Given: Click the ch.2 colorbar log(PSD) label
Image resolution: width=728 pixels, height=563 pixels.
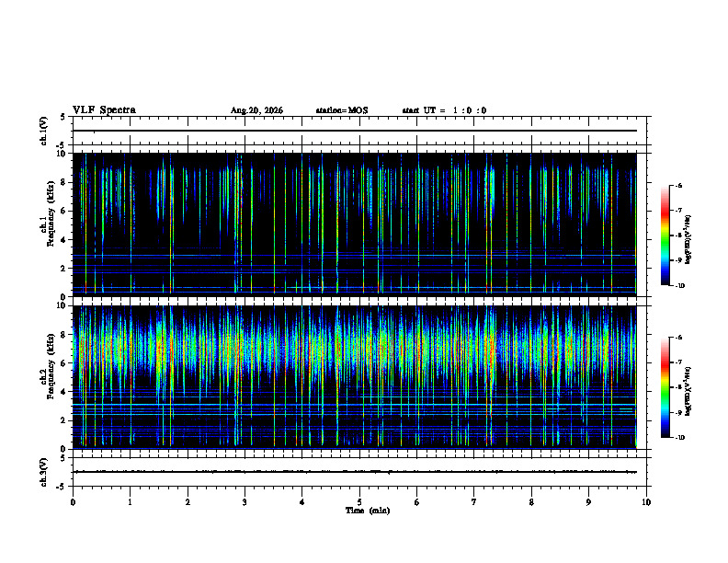Looking at the screenshot, I should point(688,391).
